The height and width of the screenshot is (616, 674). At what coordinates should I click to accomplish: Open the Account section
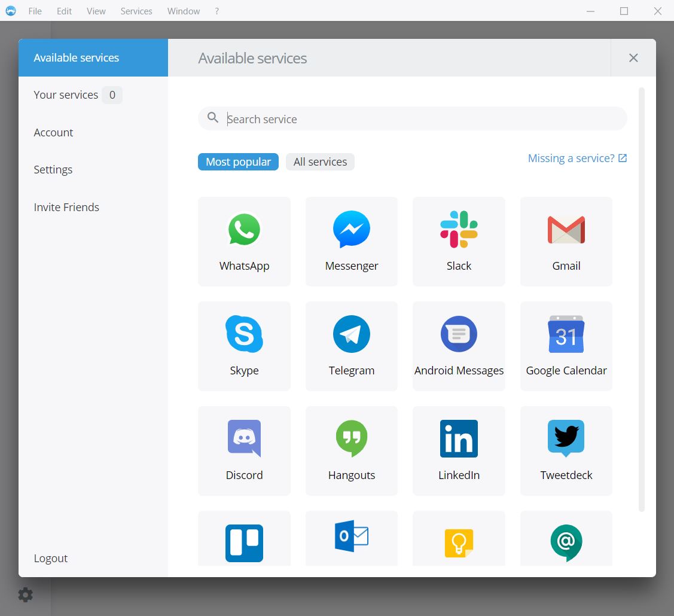tap(53, 132)
